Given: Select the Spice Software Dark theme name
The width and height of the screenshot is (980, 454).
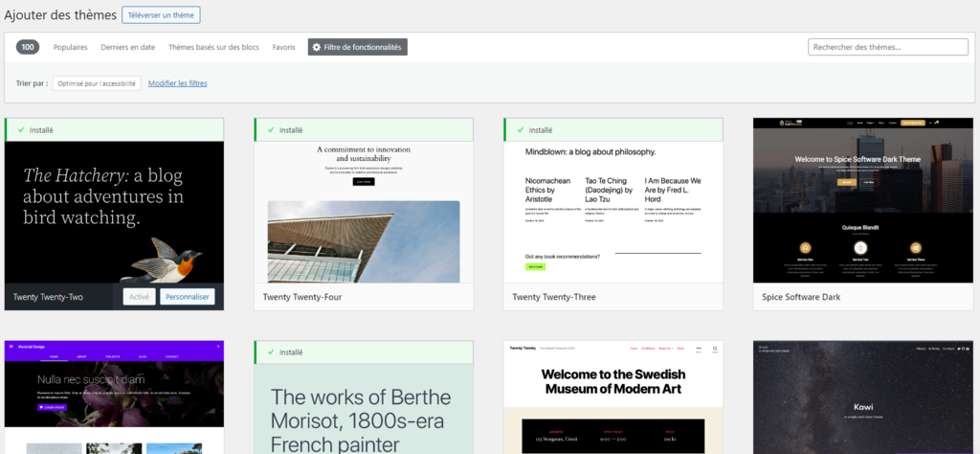Looking at the screenshot, I should [x=801, y=297].
